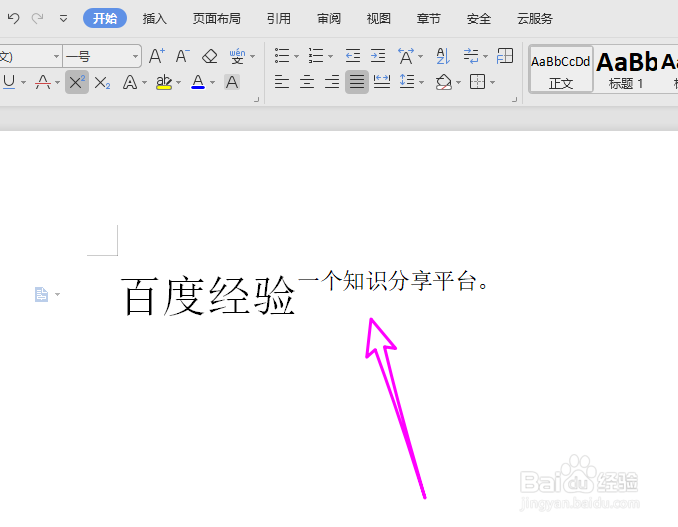Click the line spacing icon
This screenshot has height=527, width=678.
[407, 82]
